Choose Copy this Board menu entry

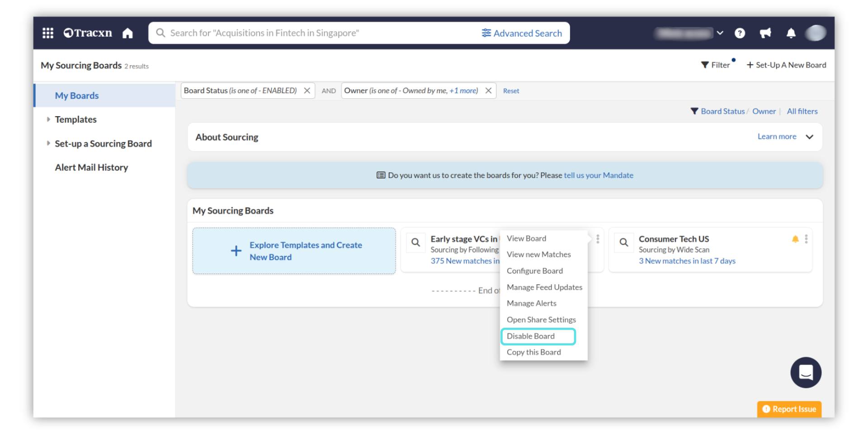[533, 352]
